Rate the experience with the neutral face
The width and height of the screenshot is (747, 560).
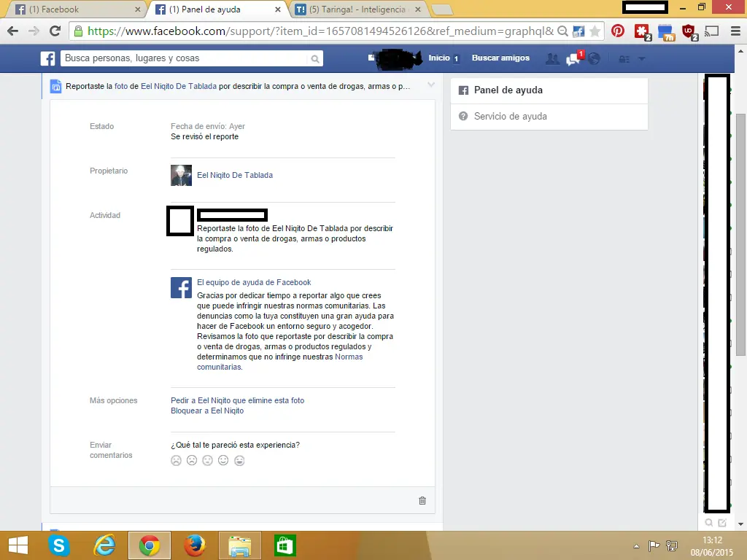pyautogui.click(x=208, y=461)
